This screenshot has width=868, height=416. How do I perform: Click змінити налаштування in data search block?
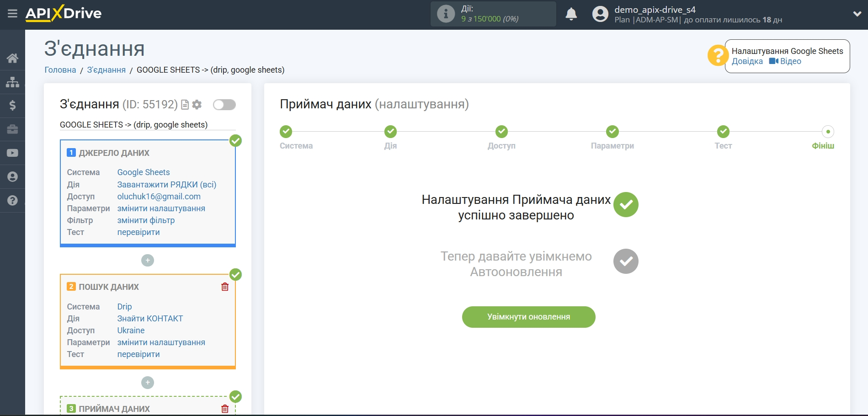[x=161, y=342]
